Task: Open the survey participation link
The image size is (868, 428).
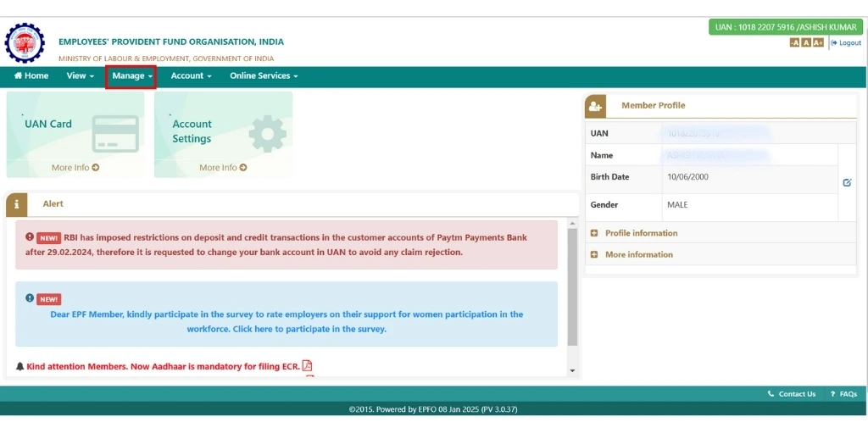Action: tap(287, 322)
